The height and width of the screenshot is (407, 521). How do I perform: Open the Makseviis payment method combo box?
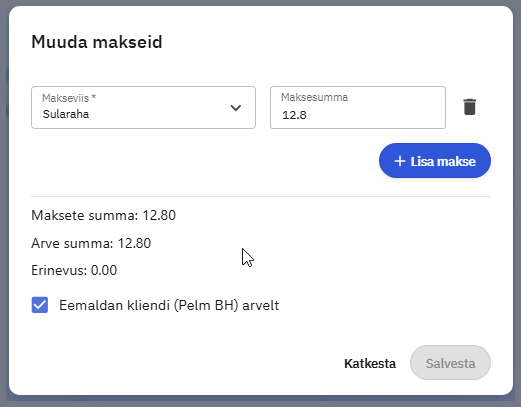point(143,107)
